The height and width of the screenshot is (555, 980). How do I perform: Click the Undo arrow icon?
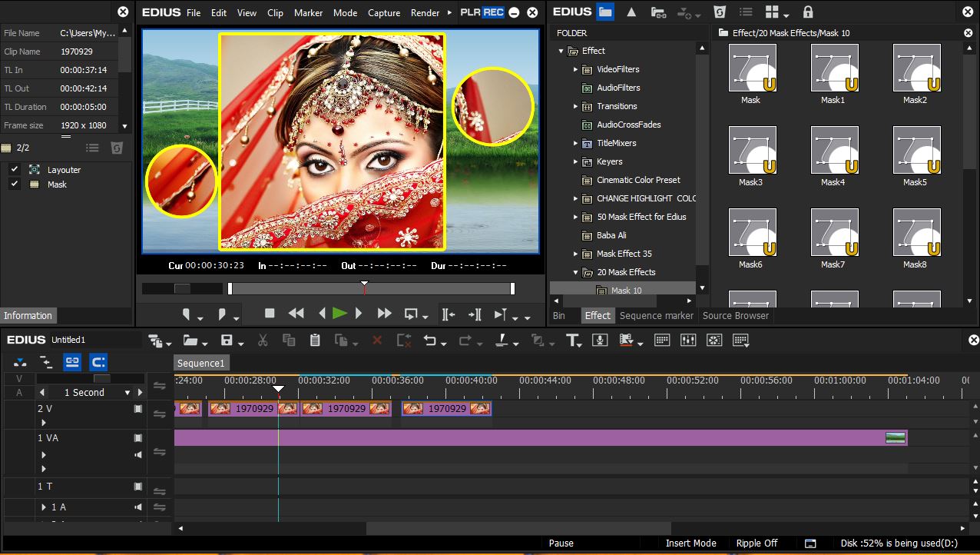(x=430, y=341)
